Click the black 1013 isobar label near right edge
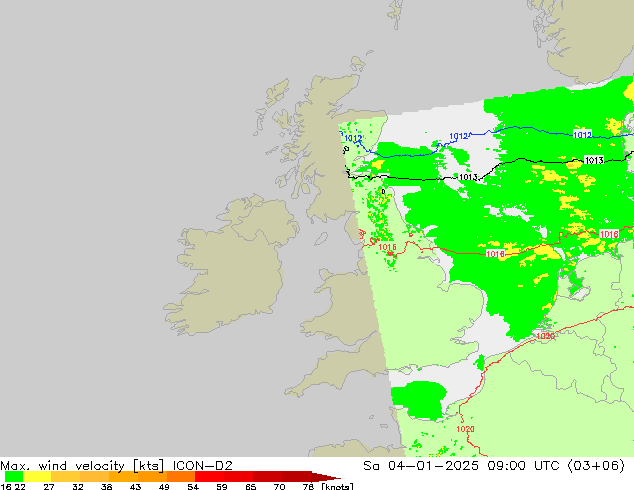Viewport: 634px width, 490px height. point(594,161)
